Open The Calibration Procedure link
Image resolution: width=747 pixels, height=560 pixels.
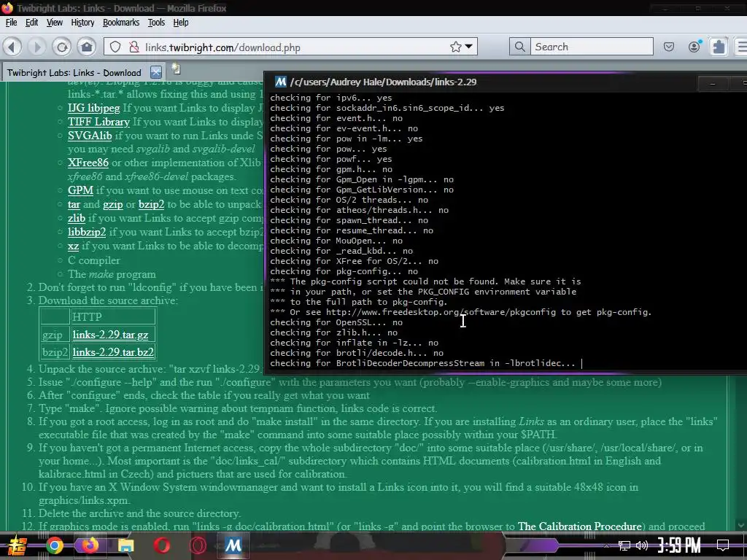(580, 526)
